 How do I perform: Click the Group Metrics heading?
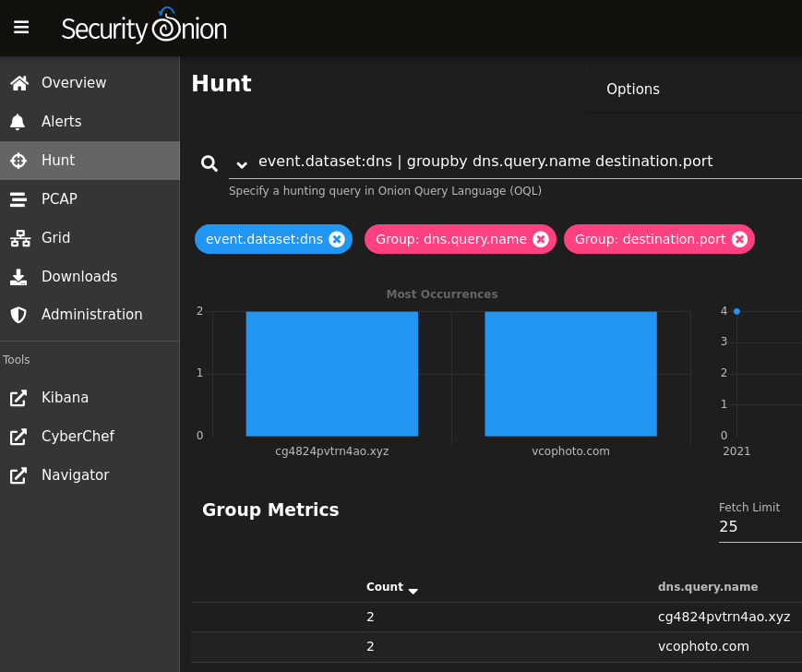270,510
